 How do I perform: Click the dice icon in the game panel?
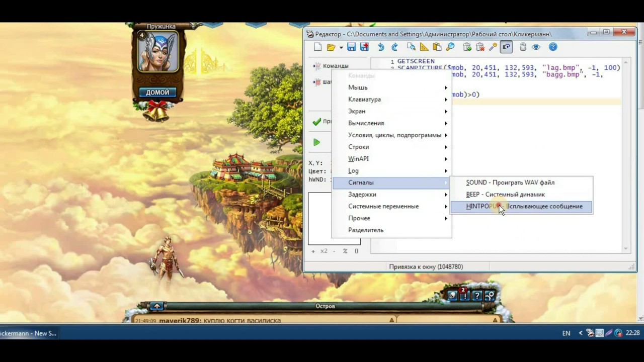pyautogui.click(x=452, y=296)
